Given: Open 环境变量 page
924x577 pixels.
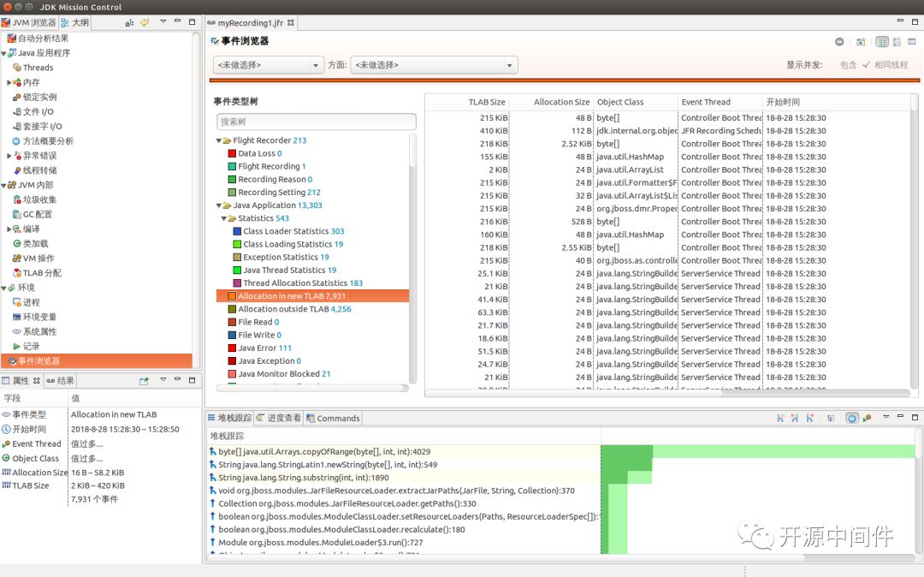Looking at the screenshot, I should click(39, 317).
